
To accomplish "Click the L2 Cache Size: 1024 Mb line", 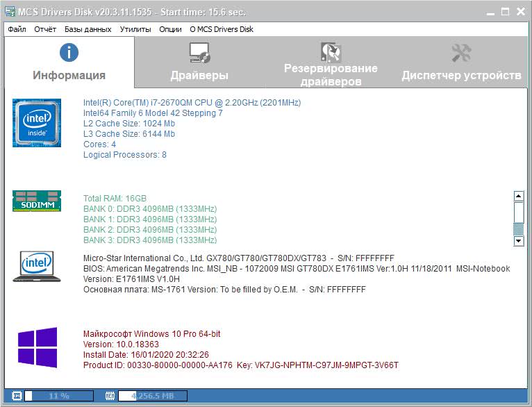I will [x=129, y=124].
